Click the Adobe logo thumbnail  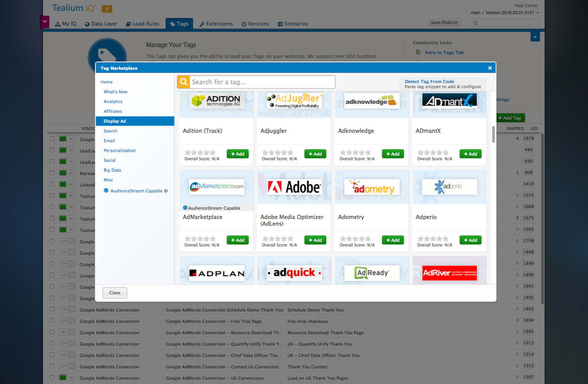pyautogui.click(x=294, y=187)
